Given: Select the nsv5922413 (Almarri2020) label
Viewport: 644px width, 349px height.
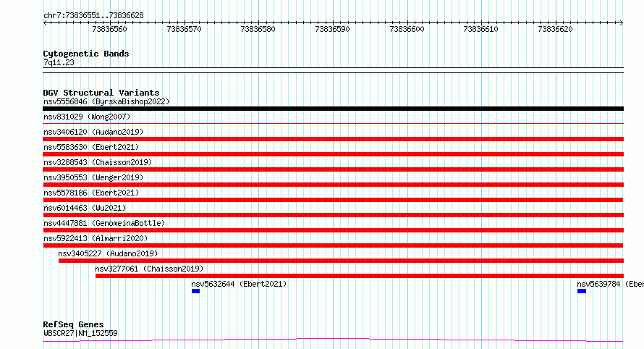Looking at the screenshot, I should (x=96, y=238).
